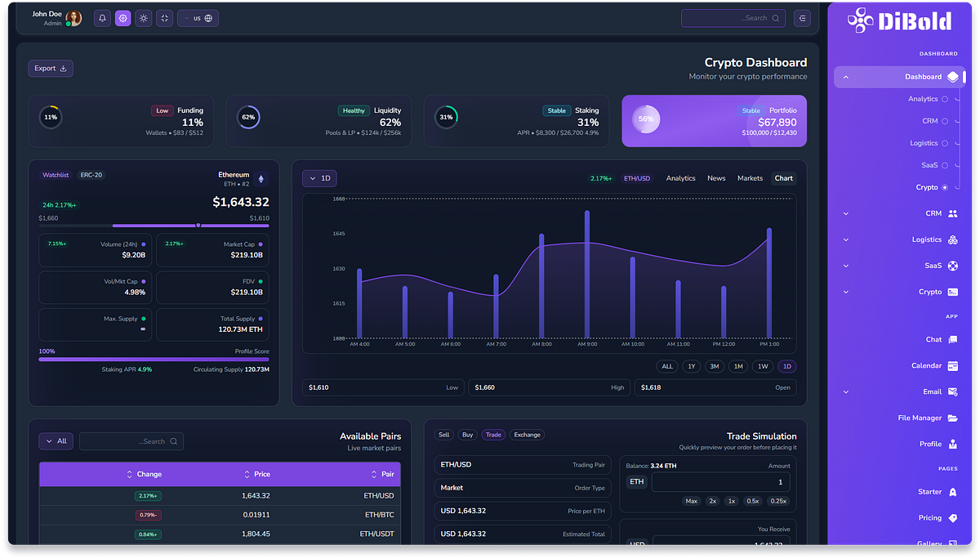Open Chat in the sidebar

click(x=899, y=339)
